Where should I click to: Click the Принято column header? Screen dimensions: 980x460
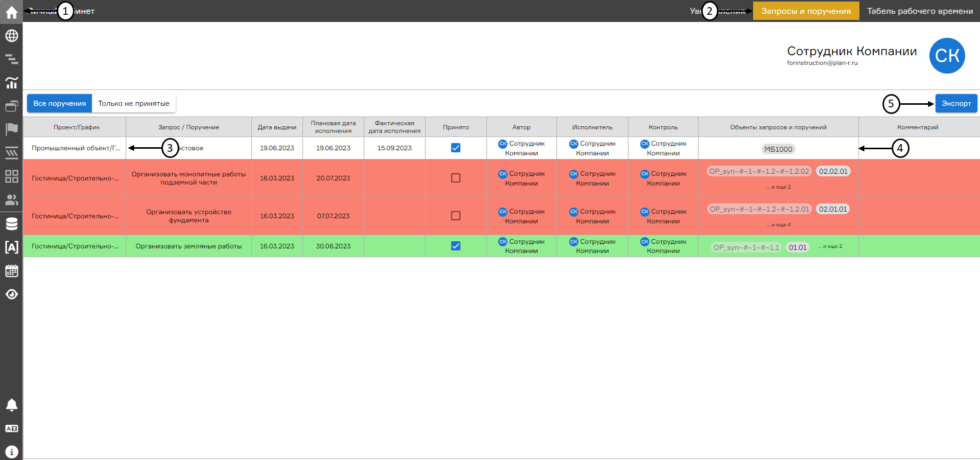point(456,127)
